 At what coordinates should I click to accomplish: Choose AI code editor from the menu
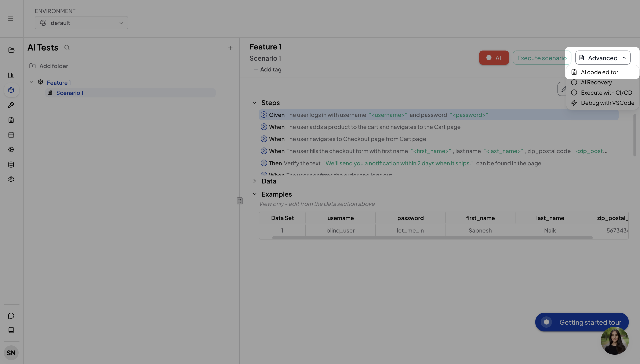[x=599, y=72]
